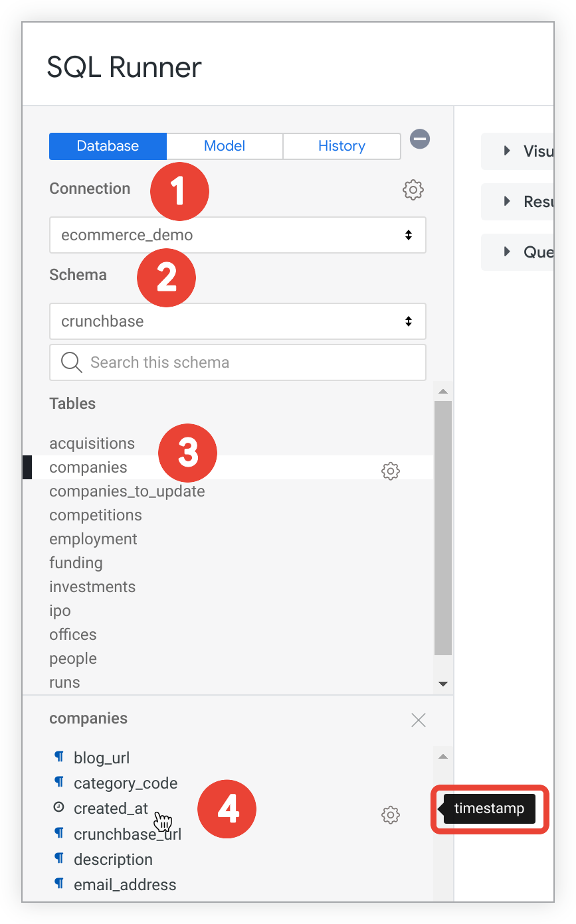576x924 pixels.
Task: Click the gear icon beside companies table
Action: [391, 471]
